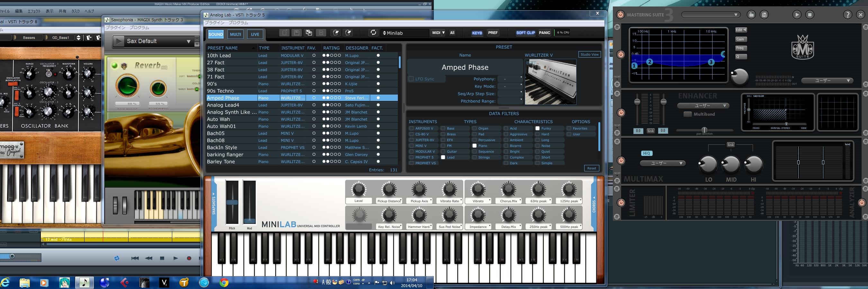The height and width of the screenshot is (289, 868).
Task: Click the new preset icon in Analog Lab
Action: click(284, 33)
